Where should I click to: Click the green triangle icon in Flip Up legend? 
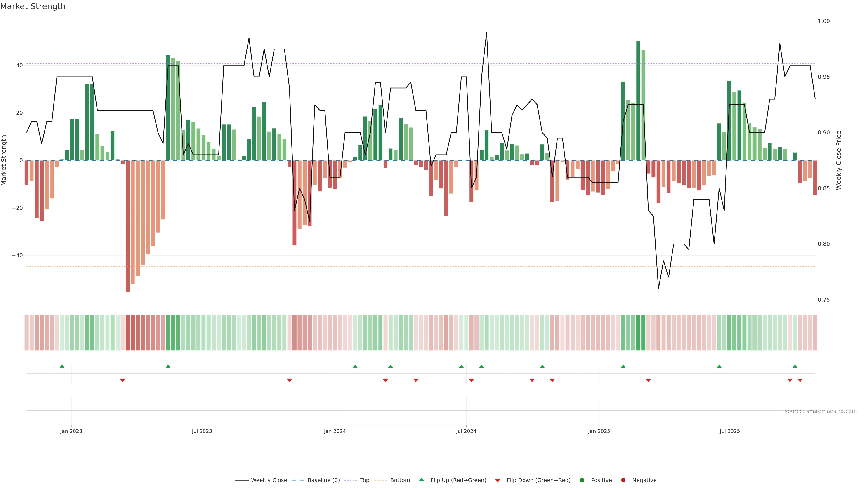tap(421, 480)
